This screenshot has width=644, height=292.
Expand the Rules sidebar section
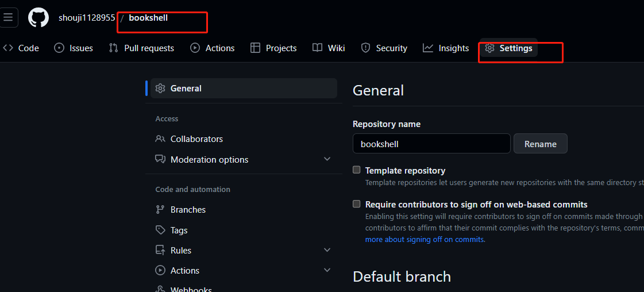tap(327, 250)
